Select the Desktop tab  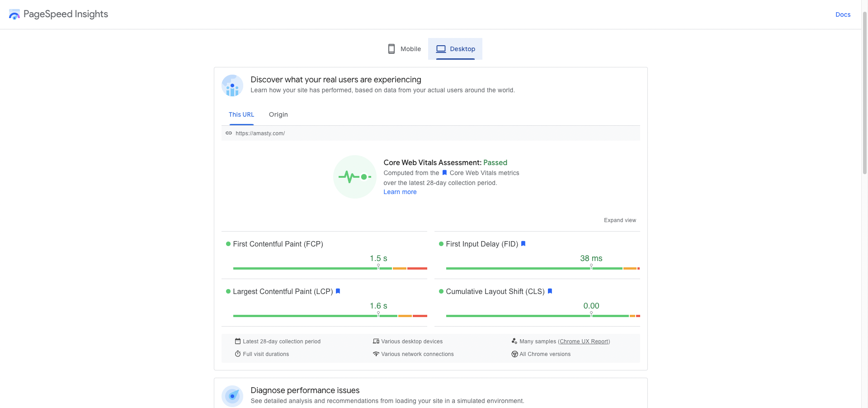pos(455,49)
